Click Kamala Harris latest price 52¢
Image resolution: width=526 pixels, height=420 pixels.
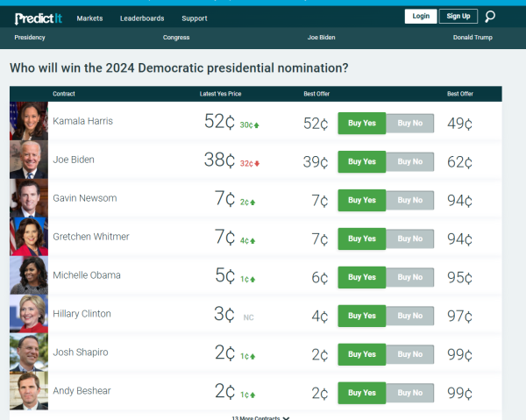219,121
